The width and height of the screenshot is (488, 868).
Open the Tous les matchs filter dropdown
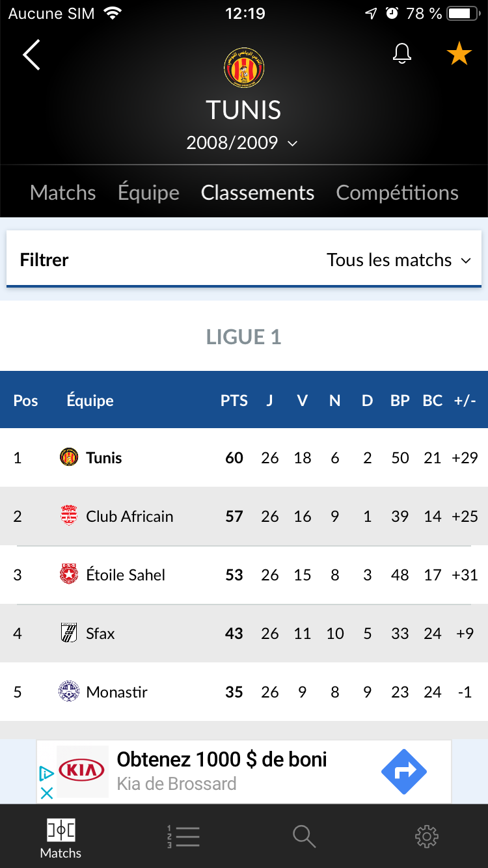point(244,260)
